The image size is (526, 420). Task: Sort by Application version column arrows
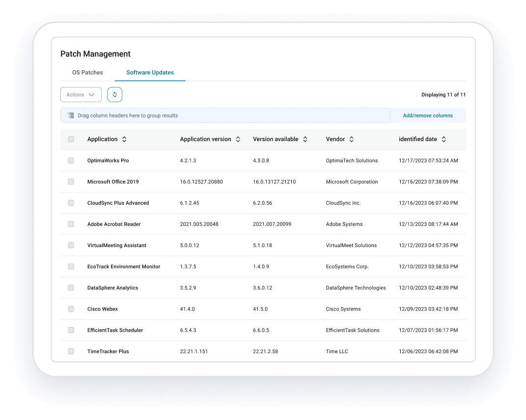(x=238, y=140)
